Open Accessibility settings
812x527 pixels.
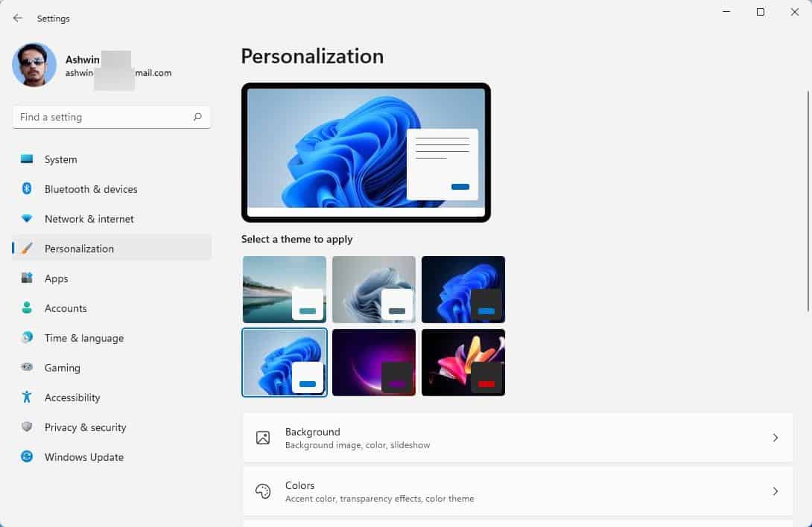[71, 397]
